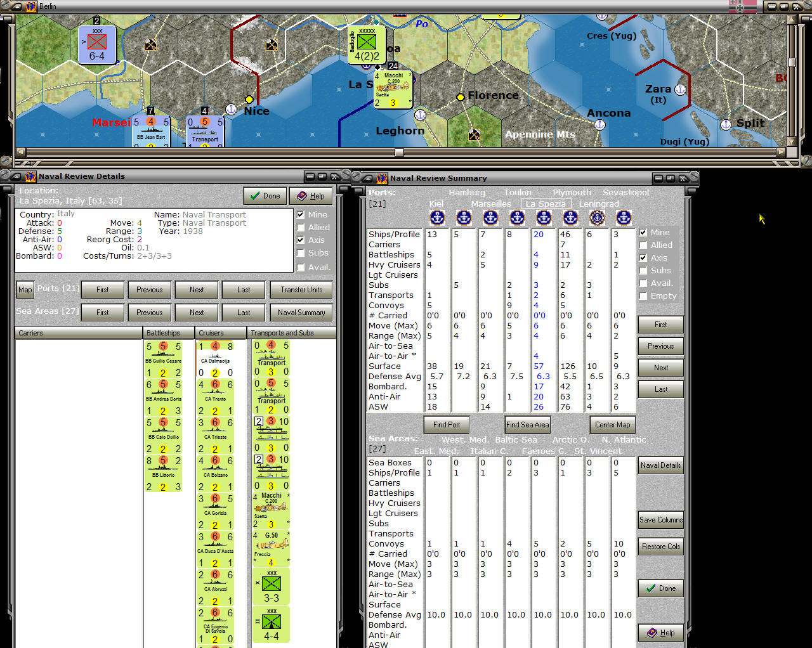
Task: Check Avail. in Naval Review Details
Action: click(301, 268)
